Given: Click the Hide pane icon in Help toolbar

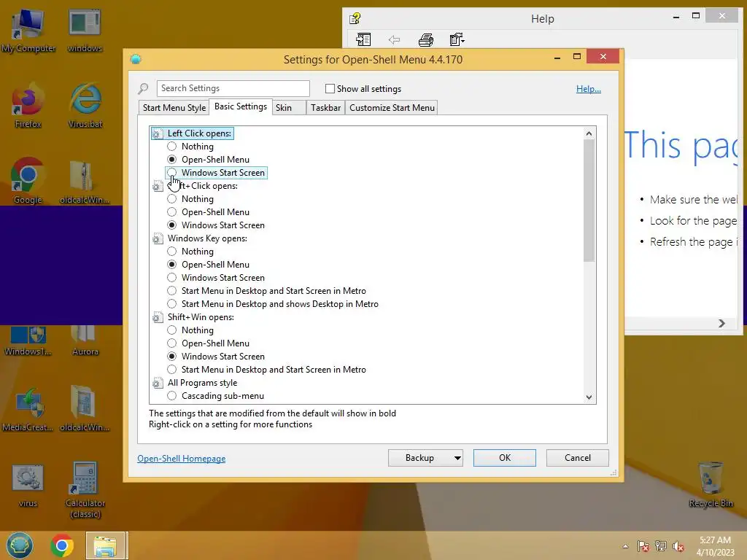Looking at the screenshot, I should tap(363, 39).
